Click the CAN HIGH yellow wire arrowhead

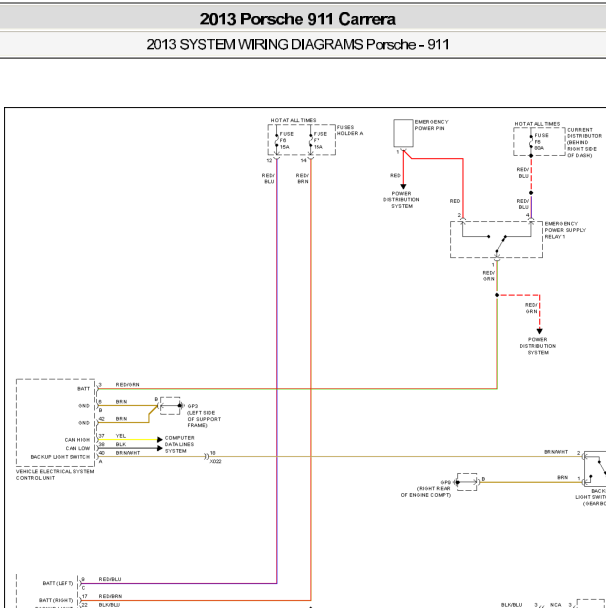160,440
